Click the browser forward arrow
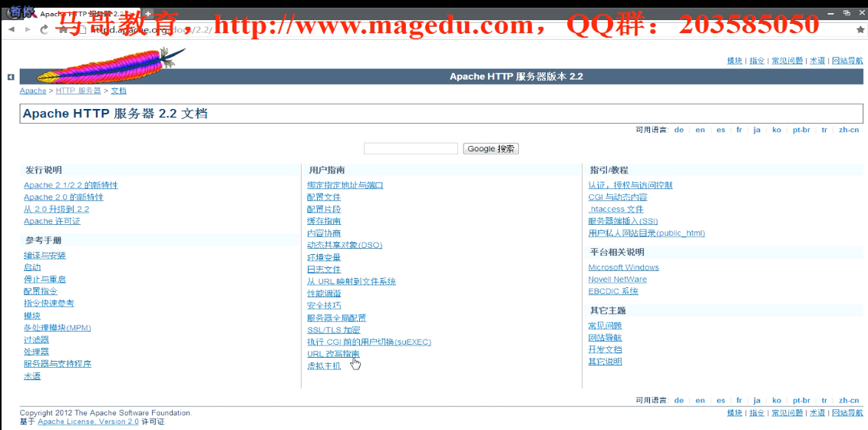 pos(28,29)
